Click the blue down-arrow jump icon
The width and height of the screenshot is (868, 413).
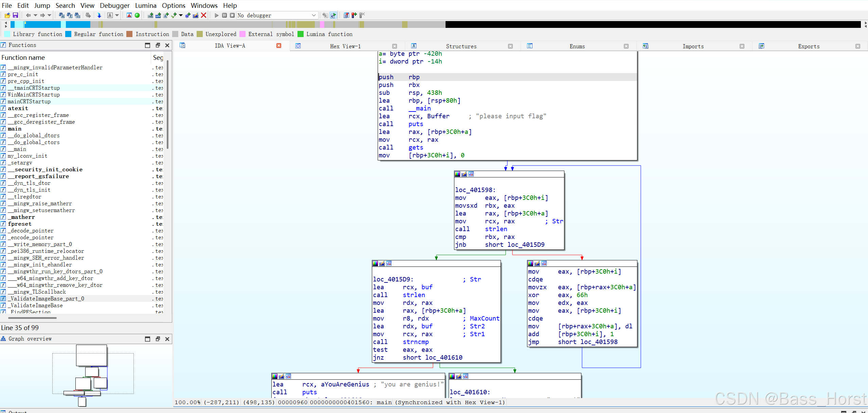(x=99, y=15)
